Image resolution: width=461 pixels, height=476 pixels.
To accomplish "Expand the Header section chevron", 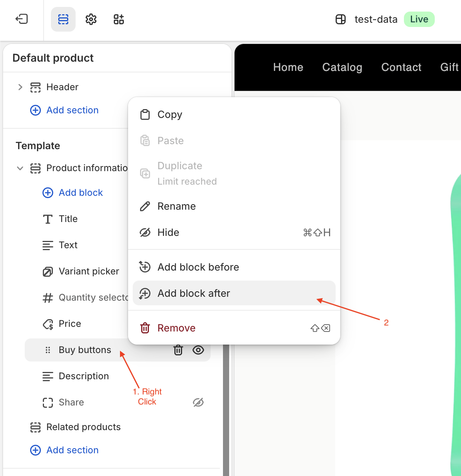I will (x=20, y=87).
